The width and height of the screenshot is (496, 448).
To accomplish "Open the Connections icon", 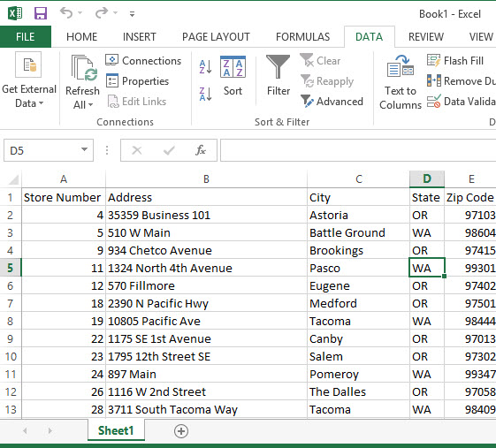I will pos(111,60).
